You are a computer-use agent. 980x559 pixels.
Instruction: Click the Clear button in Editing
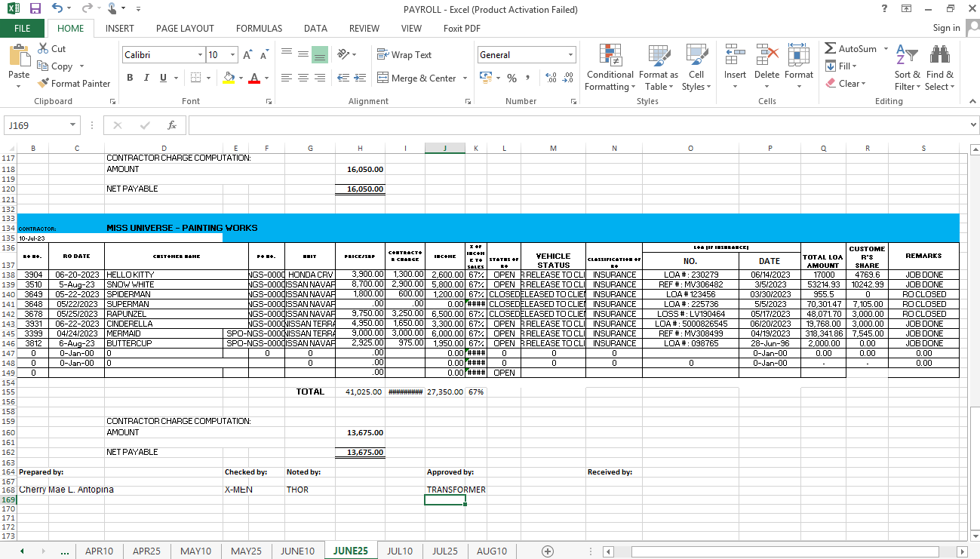click(x=845, y=84)
